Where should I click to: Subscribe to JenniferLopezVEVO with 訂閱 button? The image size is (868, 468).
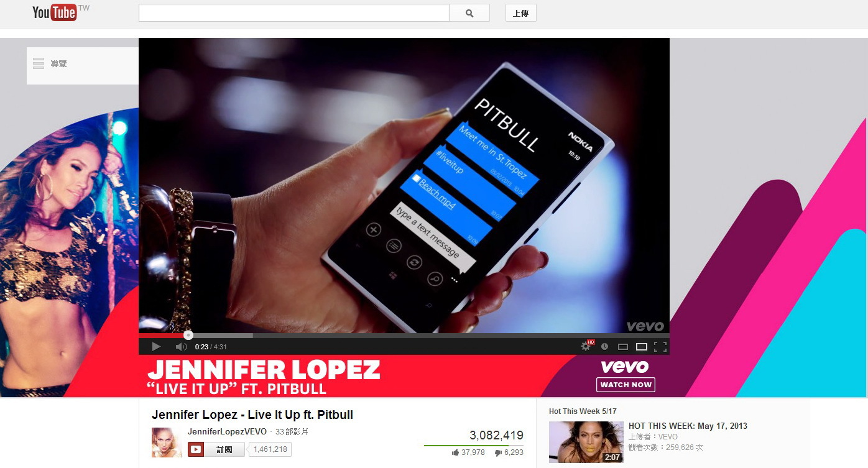click(x=216, y=449)
